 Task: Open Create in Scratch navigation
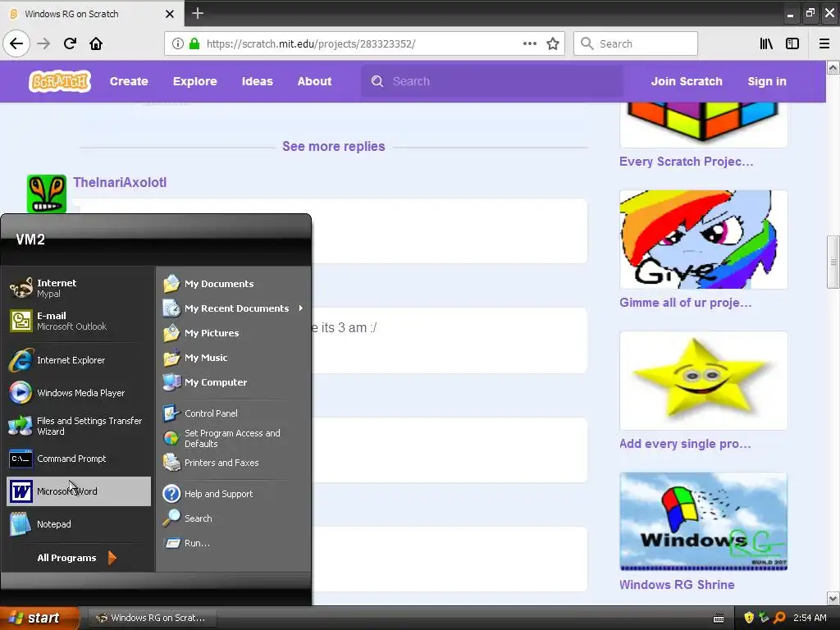129,81
